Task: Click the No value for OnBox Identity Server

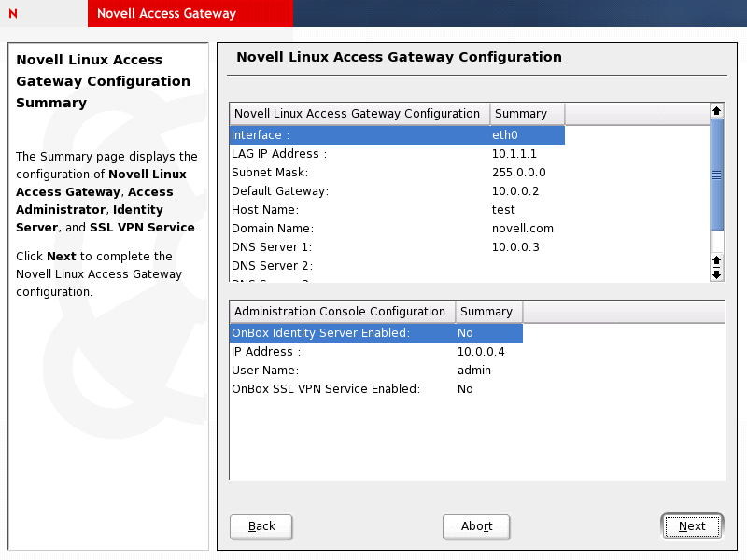Action: pos(465,333)
